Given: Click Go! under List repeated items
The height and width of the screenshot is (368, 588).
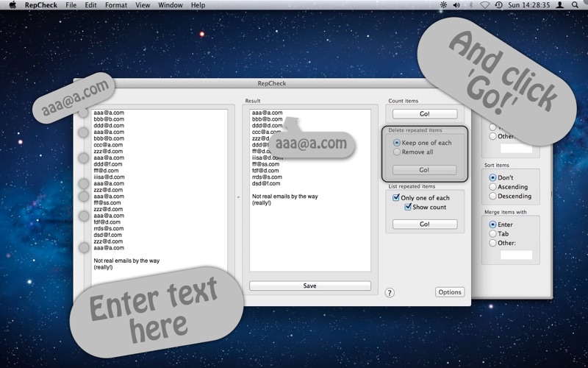Looking at the screenshot, I should [425, 224].
